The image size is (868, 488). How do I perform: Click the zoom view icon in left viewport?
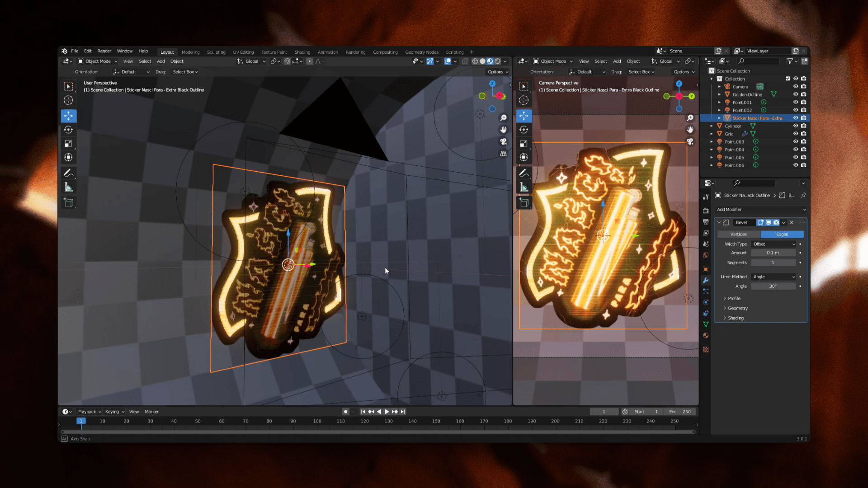503,118
